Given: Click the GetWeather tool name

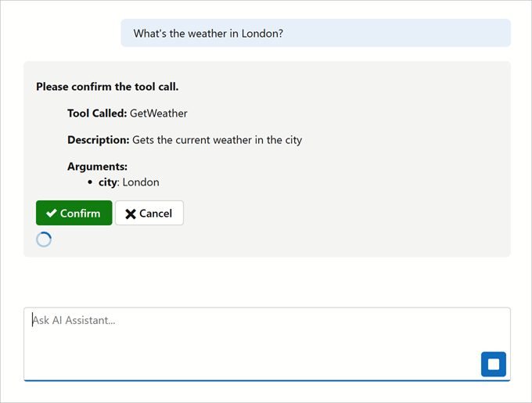Looking at the screenshot, I should pyautogui.click(x=159, y=113).
